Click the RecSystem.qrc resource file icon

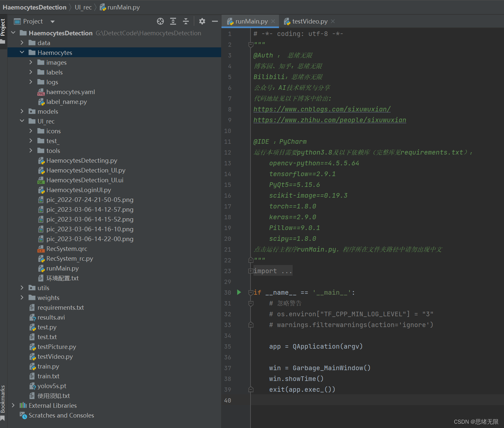coord(41,249)
